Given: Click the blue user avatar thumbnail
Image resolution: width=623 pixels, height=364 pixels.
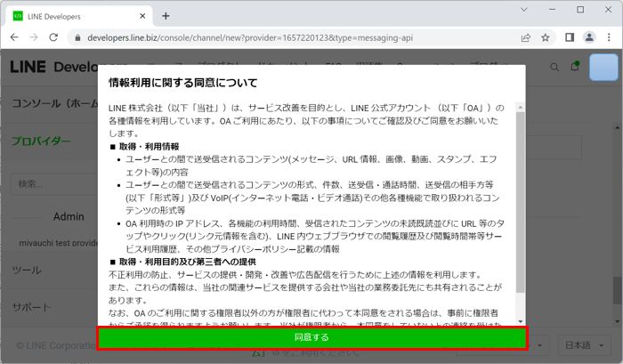Looking at the screenshot, I should click(603, 67).
